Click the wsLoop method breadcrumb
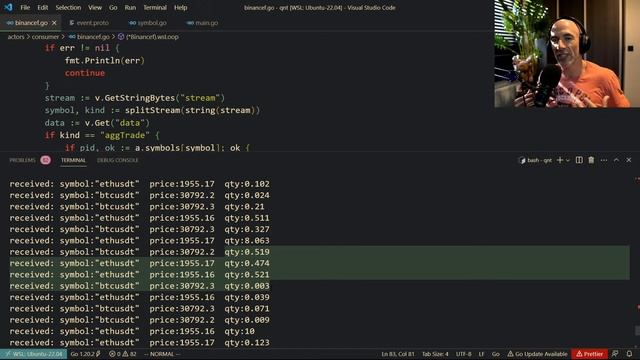Image resolution: width=640 pixels, height=360 pixels. [x=148, y=37]
